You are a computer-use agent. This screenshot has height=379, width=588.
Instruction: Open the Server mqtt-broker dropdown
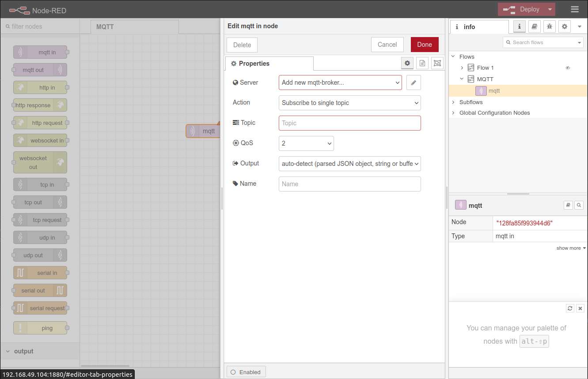[340, 83]
